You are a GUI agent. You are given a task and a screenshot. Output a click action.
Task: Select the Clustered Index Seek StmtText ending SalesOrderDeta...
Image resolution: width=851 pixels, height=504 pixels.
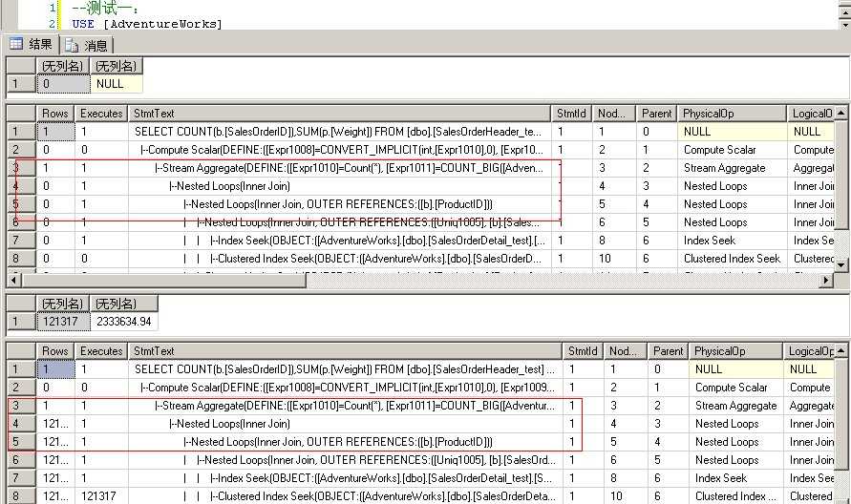345,495
